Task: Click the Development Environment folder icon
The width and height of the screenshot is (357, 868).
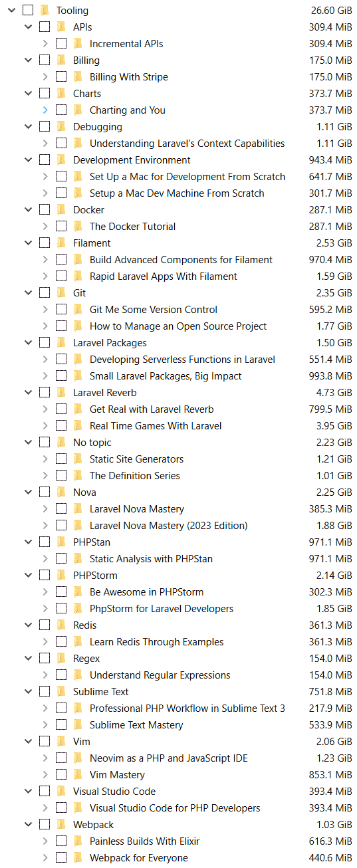Action: click(x=61, y=160)
